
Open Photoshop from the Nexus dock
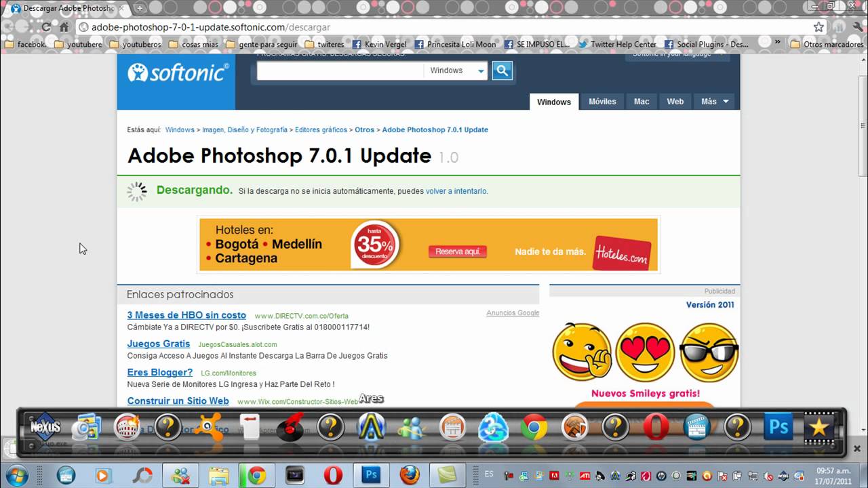tap(778, 428)
